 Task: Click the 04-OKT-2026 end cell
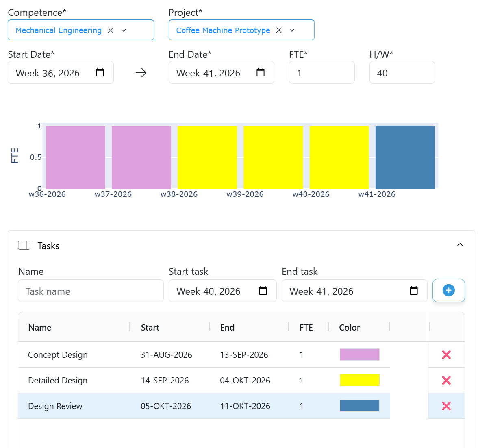[245, 381]
